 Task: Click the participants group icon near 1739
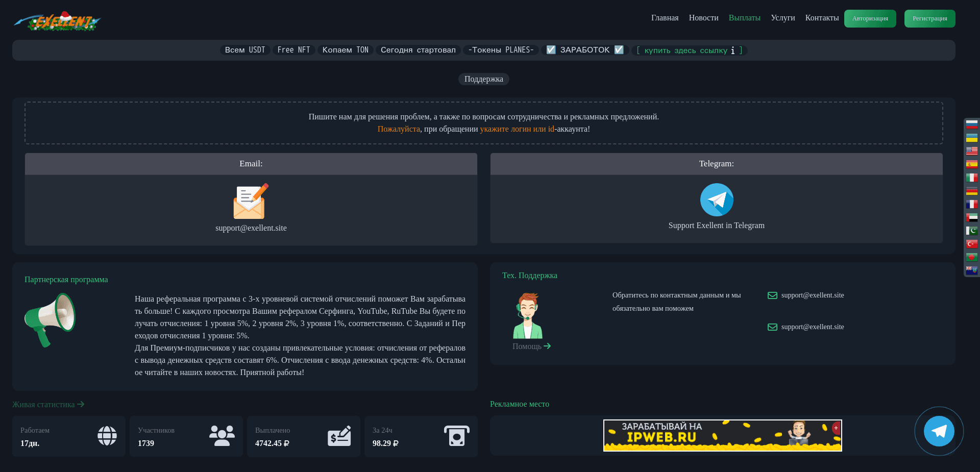[222, 436]
